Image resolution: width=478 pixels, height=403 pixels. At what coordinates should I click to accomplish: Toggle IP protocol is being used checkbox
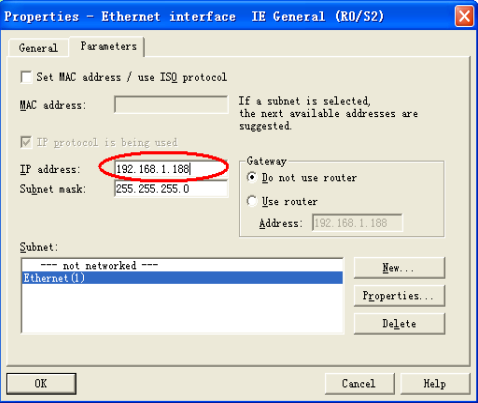[26, 142]
